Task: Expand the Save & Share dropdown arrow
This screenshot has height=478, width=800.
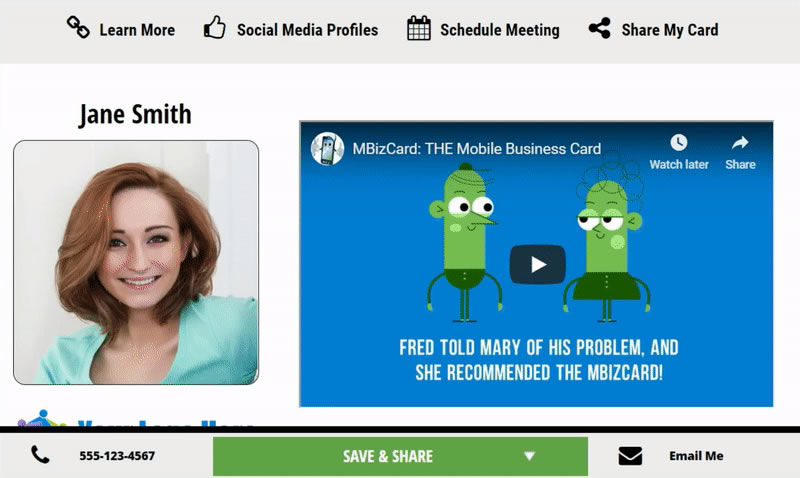Action: (530, 456)
